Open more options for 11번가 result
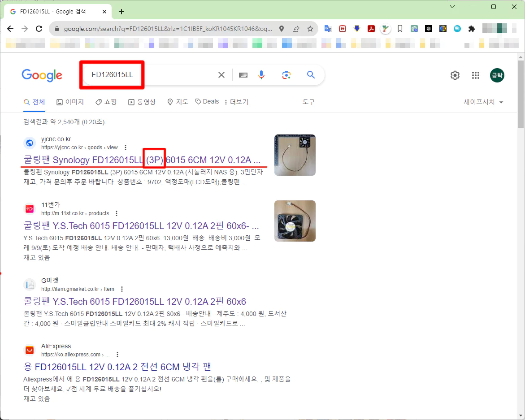Image resolution: width=525 pixels, height=420 pixels. click(117, 213)
